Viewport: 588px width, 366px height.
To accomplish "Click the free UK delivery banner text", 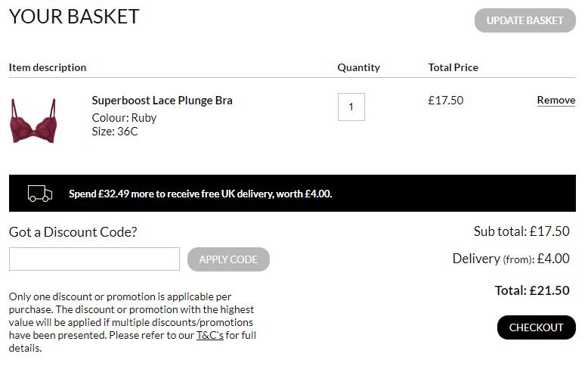I will tap(200, 194).
